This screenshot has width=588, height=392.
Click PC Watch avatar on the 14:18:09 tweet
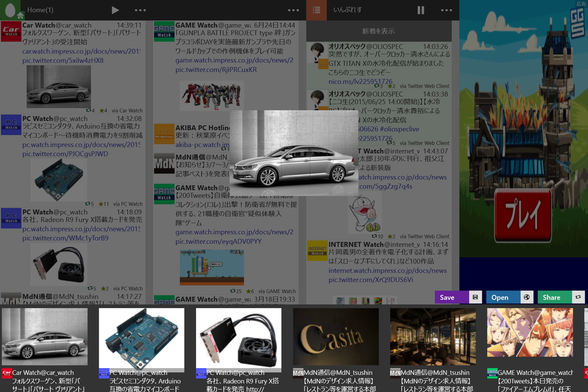coord(11,218)
